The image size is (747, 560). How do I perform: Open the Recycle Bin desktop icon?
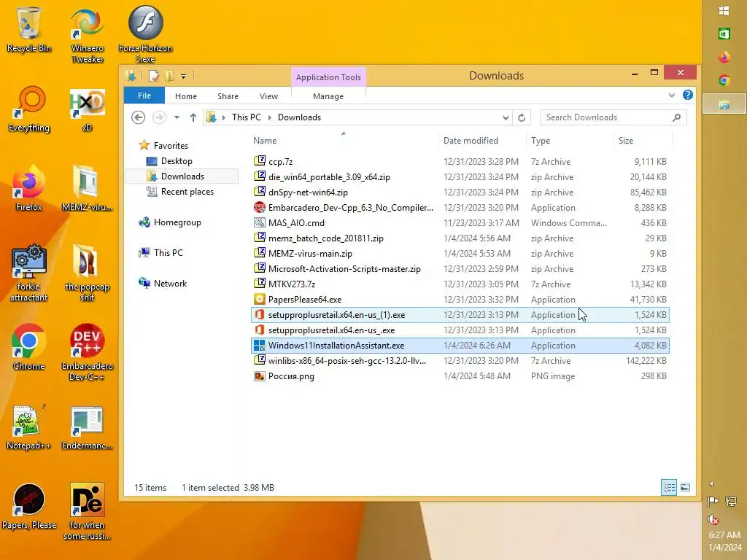click(x=28, y=29)
